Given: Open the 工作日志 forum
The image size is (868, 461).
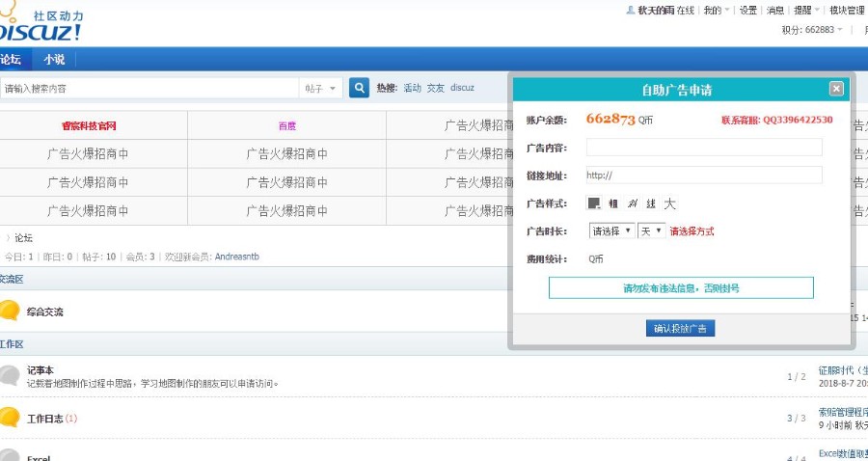Looking at the screenshot, I should point(44,419).
